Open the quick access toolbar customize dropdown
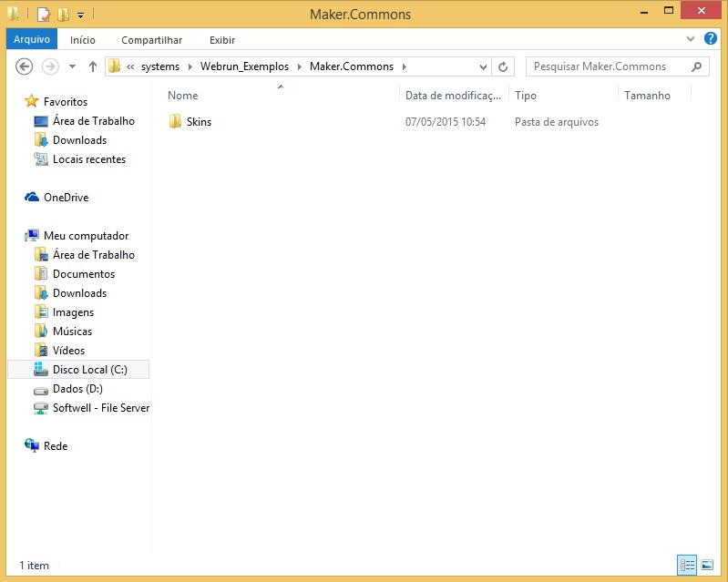This screenshot has height=582, width=728. (x=80, y=15)
